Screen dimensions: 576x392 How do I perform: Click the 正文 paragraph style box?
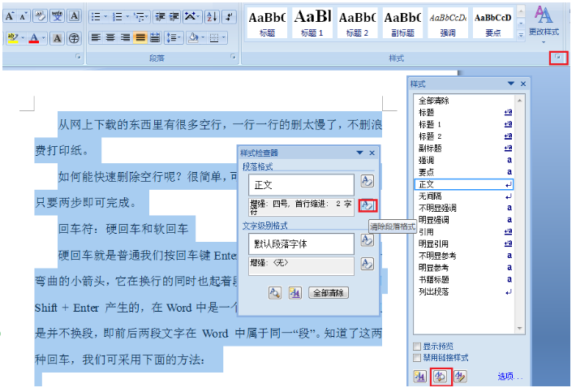click(x=301, y=185)
